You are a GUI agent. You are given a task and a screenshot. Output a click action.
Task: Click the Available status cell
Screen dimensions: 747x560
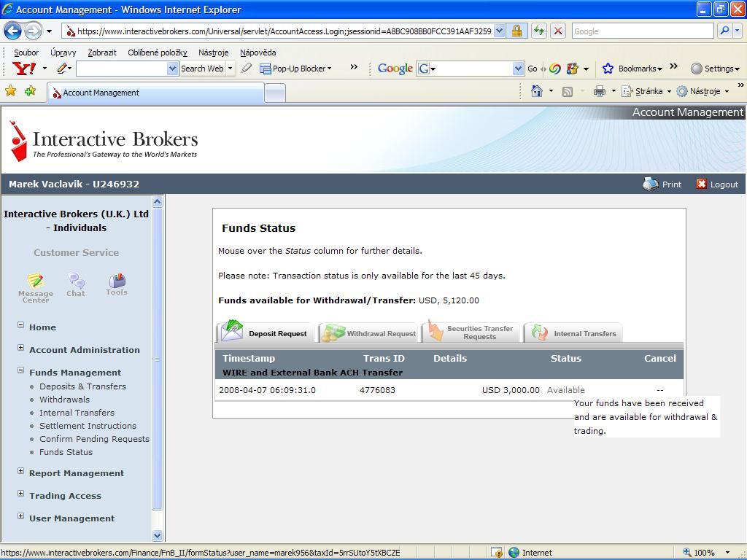click(565, 390)
